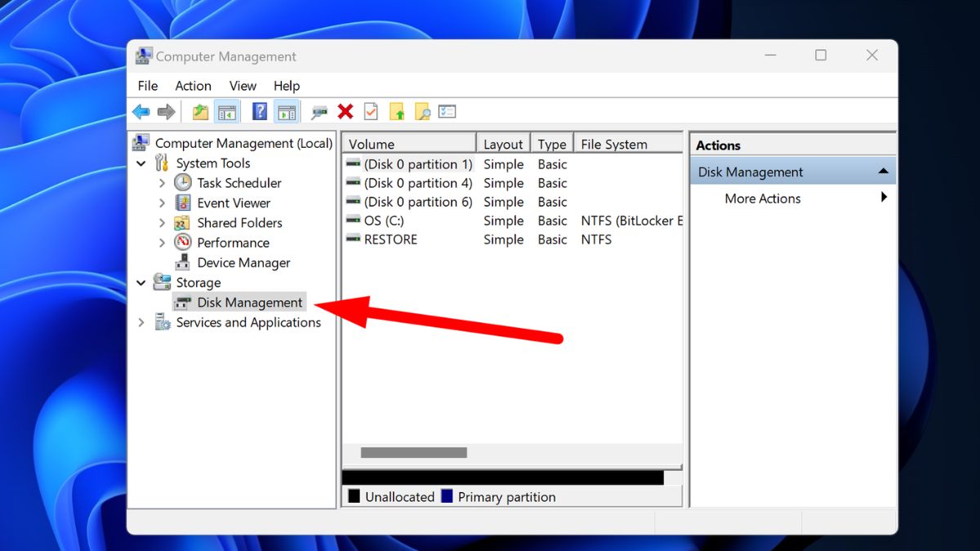980x551 pixels.
Task: Expand Services and Applications node
Action: pyautogui.click(x=141, y=322)
